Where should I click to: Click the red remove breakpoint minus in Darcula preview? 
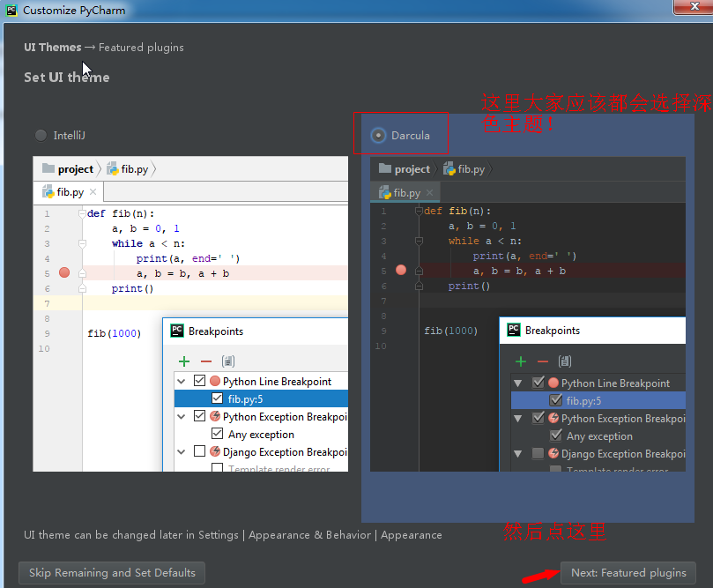tap(543, 361)
